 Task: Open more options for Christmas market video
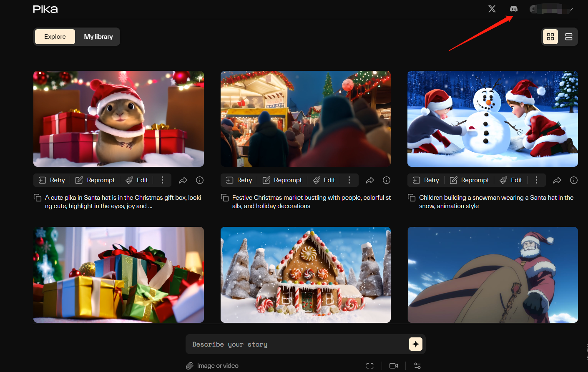pos(349,180)
